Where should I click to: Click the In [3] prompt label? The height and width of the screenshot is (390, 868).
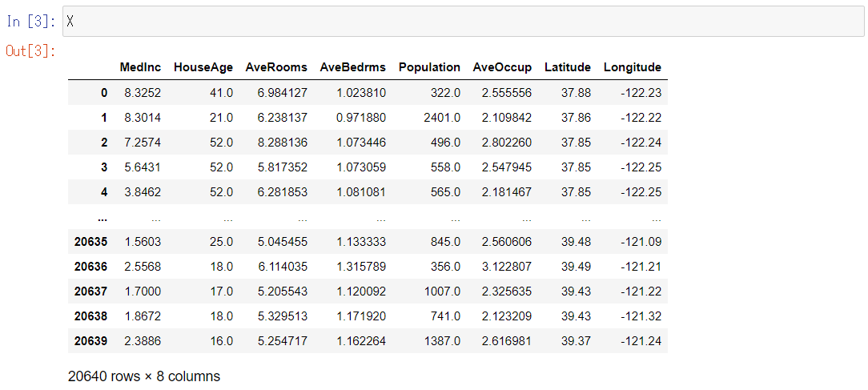point(30,22)
